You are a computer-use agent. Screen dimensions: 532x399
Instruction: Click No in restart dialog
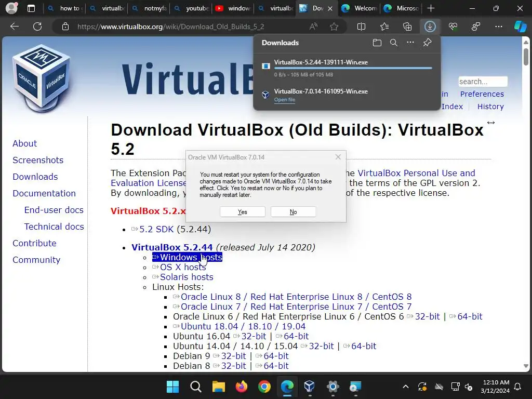pyautogui.click(x=294, y=212)
